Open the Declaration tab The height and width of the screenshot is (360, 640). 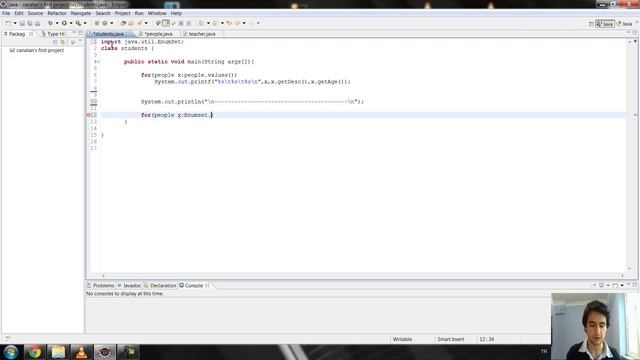point(160,285)
